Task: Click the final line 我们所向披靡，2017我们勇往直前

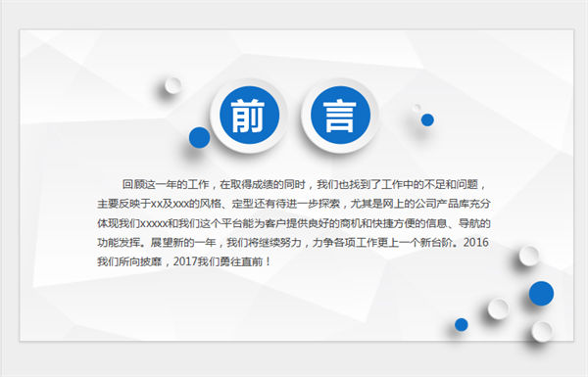Action: coord(184,261)
